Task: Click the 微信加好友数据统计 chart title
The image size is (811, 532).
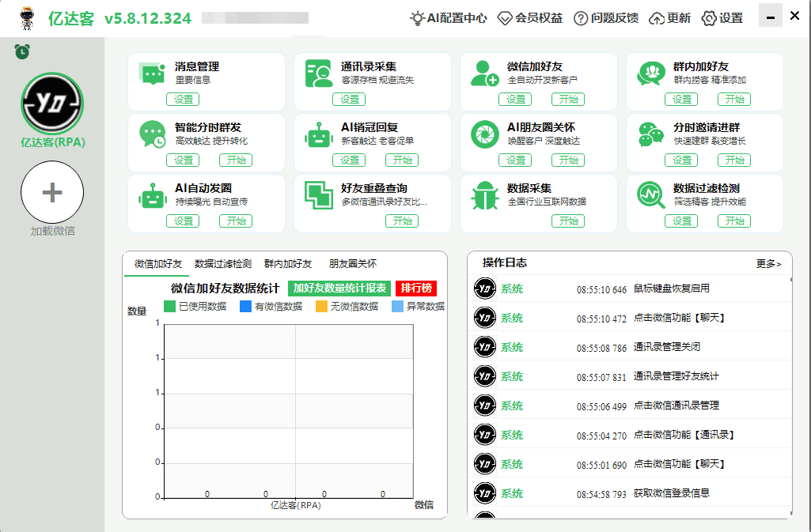Action: [225, 289]
